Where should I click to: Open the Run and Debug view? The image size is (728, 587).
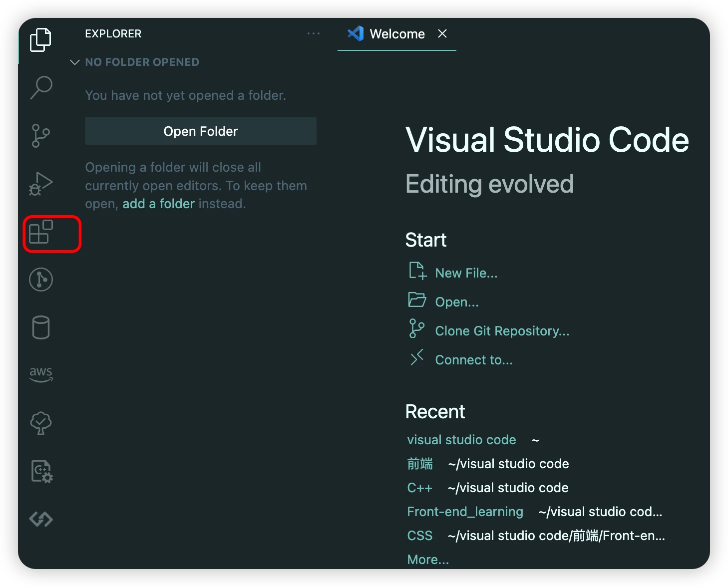point(41,183)
